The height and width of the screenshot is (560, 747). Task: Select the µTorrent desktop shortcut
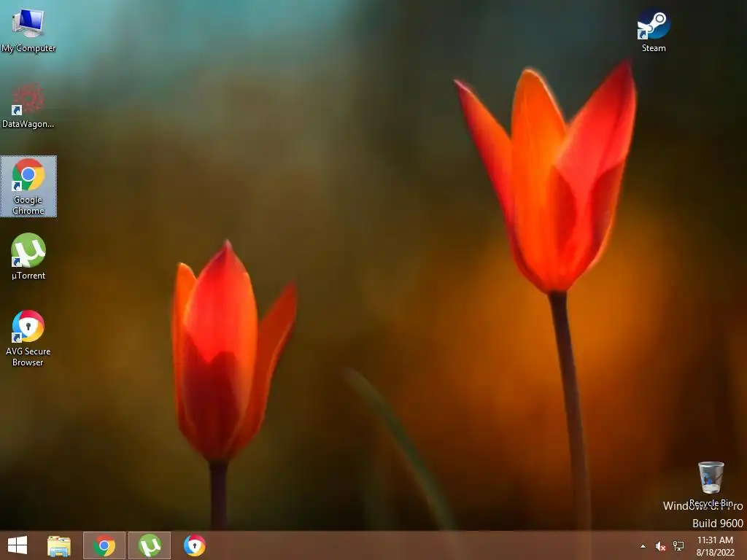pos(28,257)
